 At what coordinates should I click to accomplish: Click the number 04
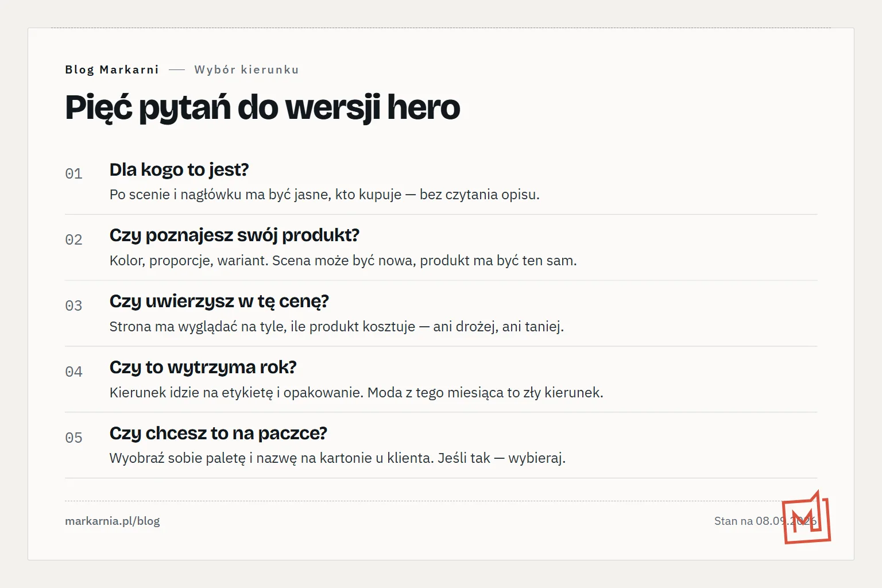click(73, 372)
